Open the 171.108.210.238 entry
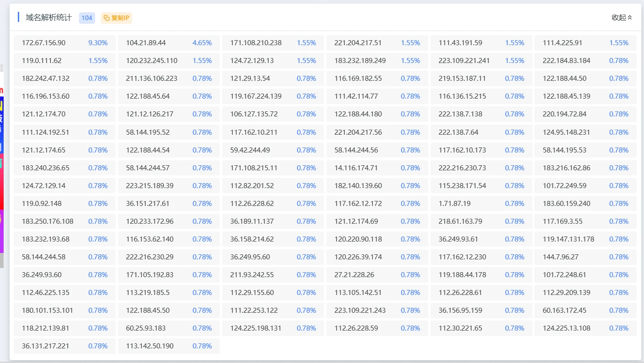The height and width of the screenshot is (363, 644). 256,43
